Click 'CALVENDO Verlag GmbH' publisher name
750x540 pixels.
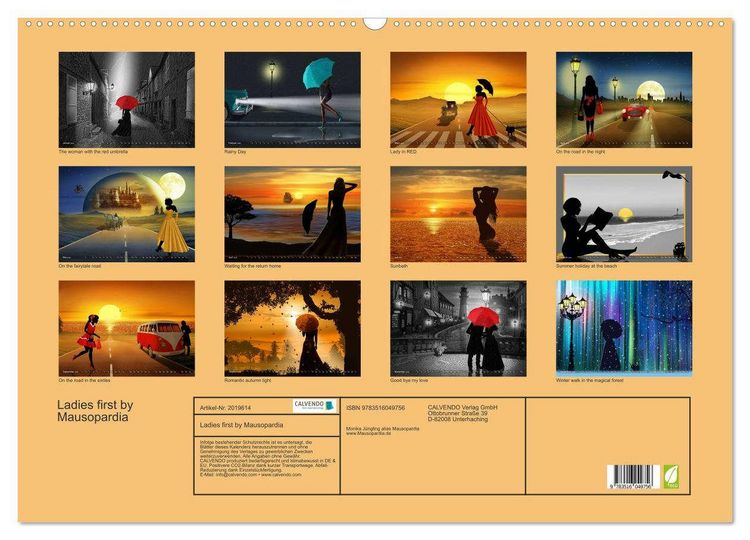[x=463, y=407]
